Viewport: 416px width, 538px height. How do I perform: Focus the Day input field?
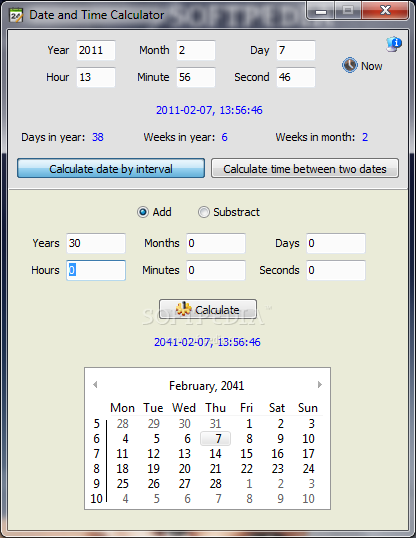point(296,50)
